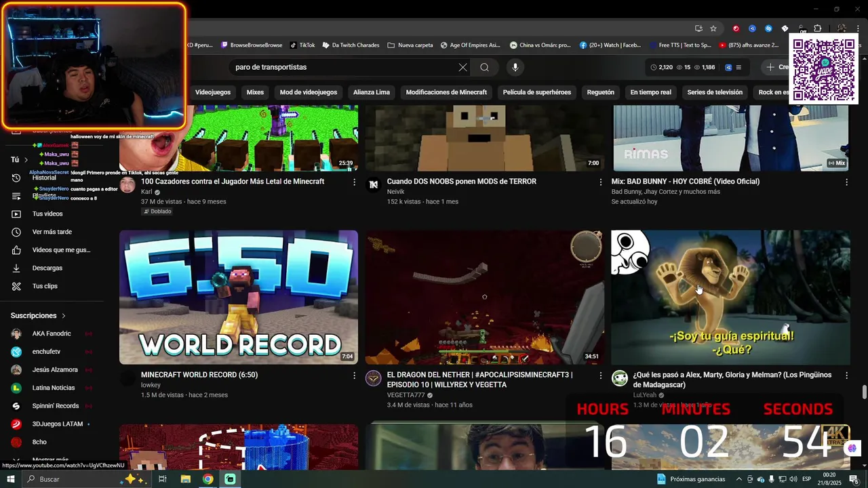Open options for MINECRAFT WORLD RECORD video
The width and height of the screenshot is (868, 488).
(x=354, y=375)
